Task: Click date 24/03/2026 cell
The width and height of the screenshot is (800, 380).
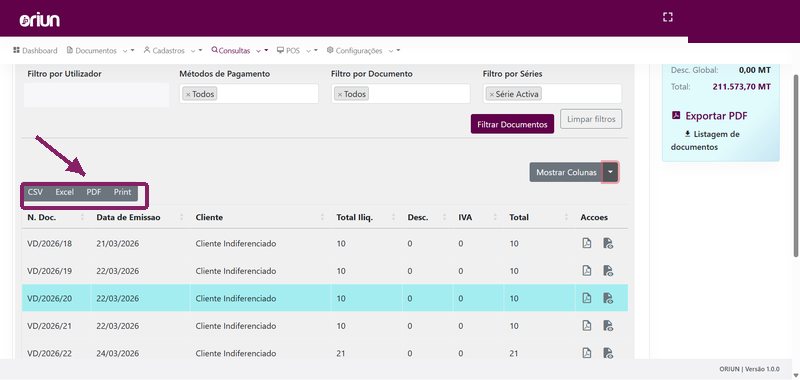Action: point(117,353)
